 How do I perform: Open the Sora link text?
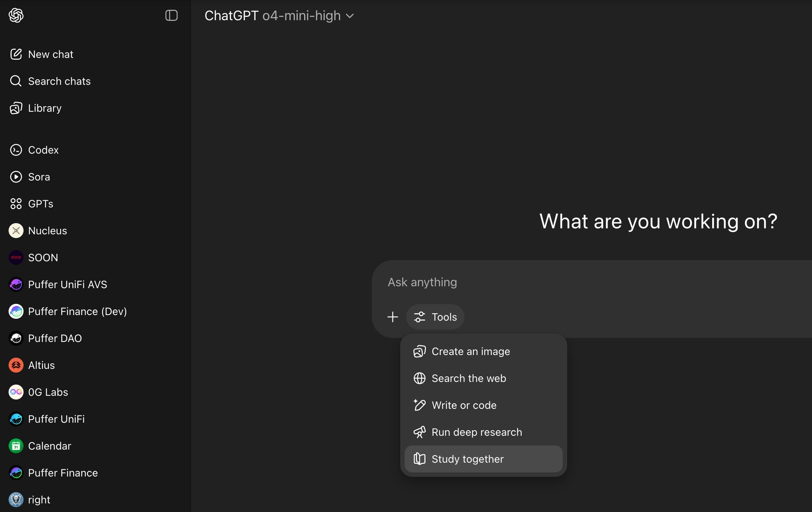[39, 177]
